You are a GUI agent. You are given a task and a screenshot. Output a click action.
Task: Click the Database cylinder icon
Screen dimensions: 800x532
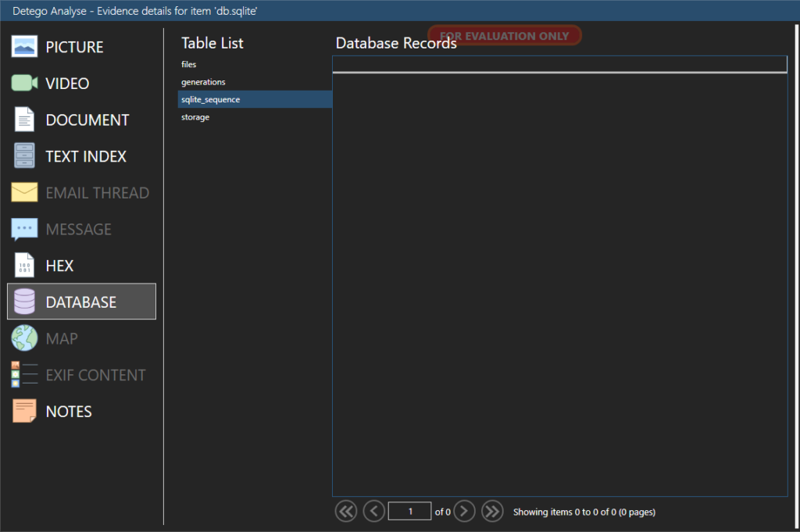pos(24,302)
